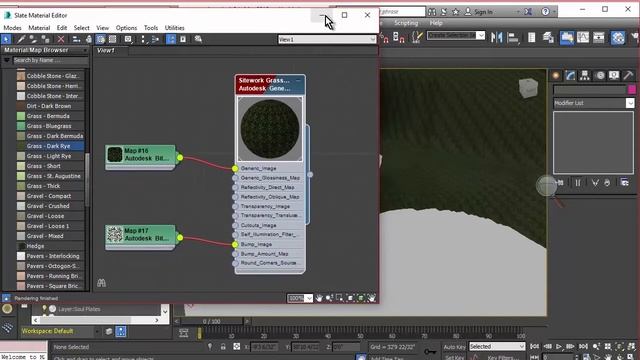This screenshot has height=360, width=640.
Task: Open the Options menu in Slate editor
Action: click(126, 28)
